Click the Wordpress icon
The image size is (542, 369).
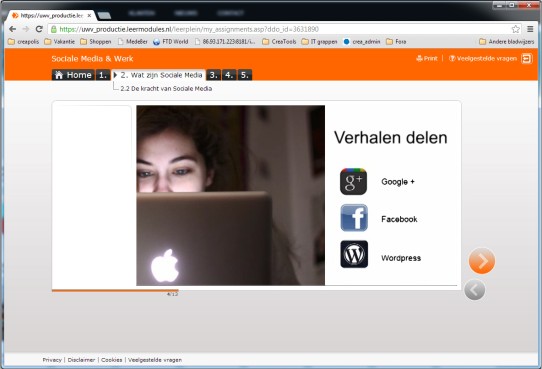(x=354, y=254)
